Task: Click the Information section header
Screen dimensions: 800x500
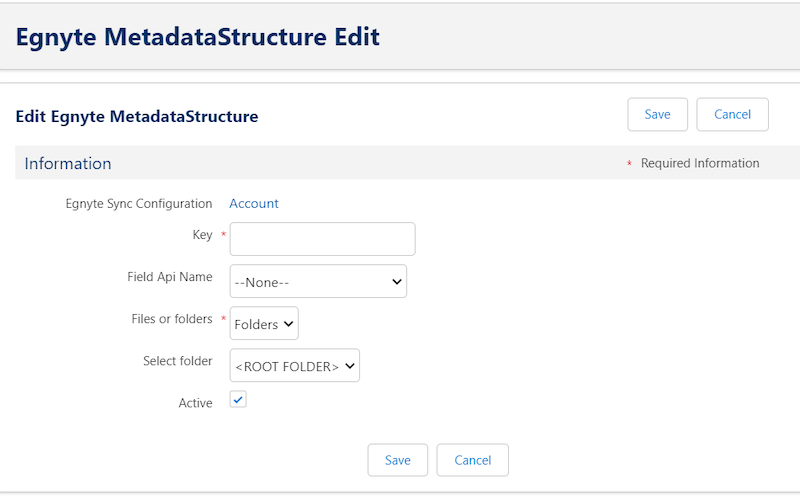Action: point(68,163)
